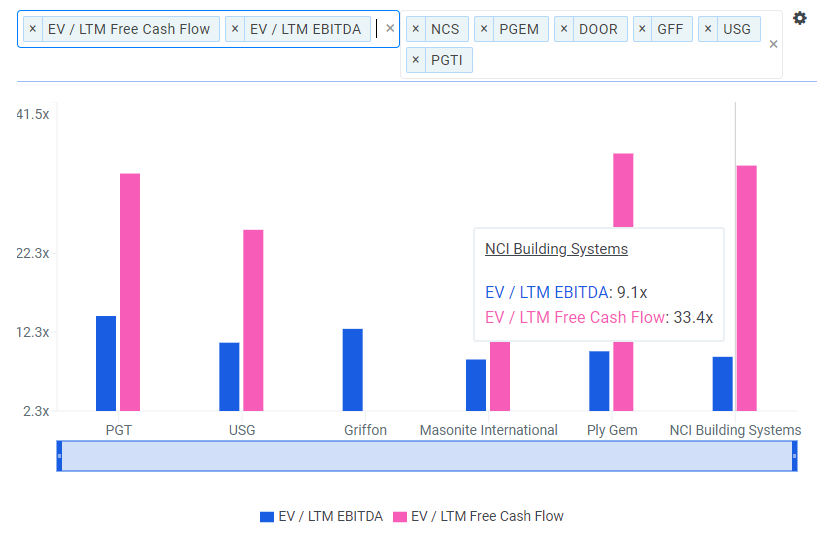The image size is (819, 534).
Task: Click the PGEM ticker label
Action: pos(519,29)
